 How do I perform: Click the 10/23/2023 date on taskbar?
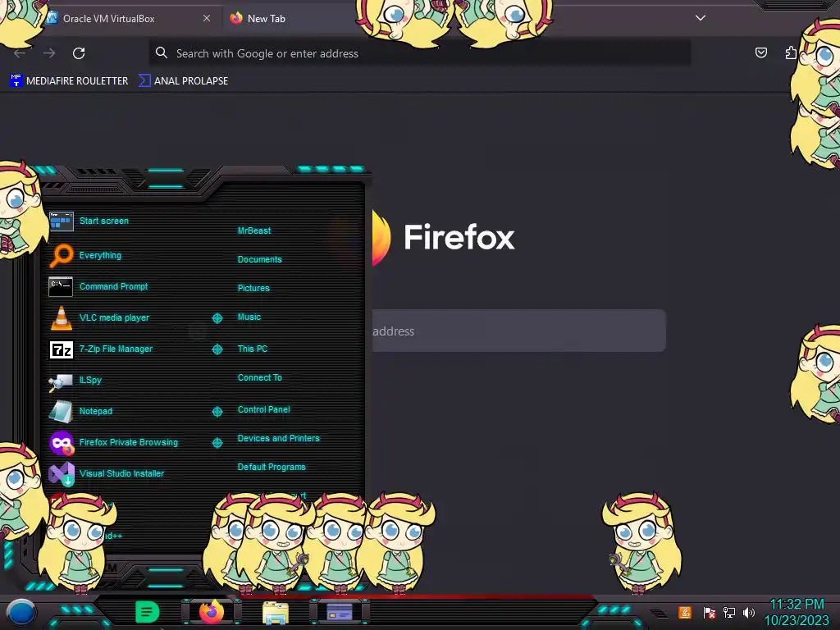point(797,621)
